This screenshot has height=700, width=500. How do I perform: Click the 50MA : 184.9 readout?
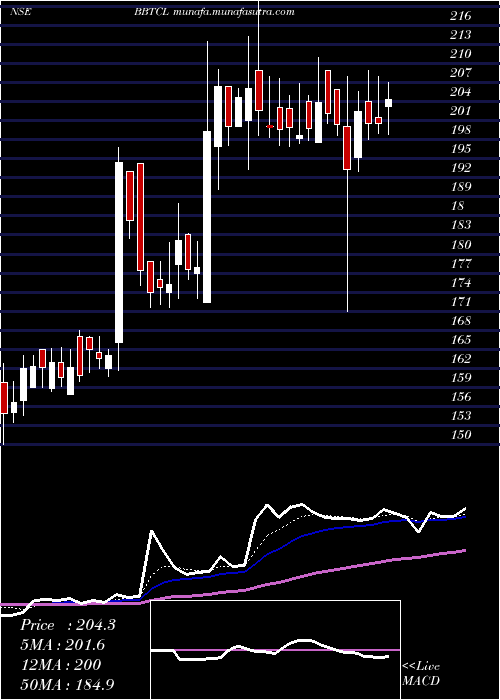(x=68, y=684)
